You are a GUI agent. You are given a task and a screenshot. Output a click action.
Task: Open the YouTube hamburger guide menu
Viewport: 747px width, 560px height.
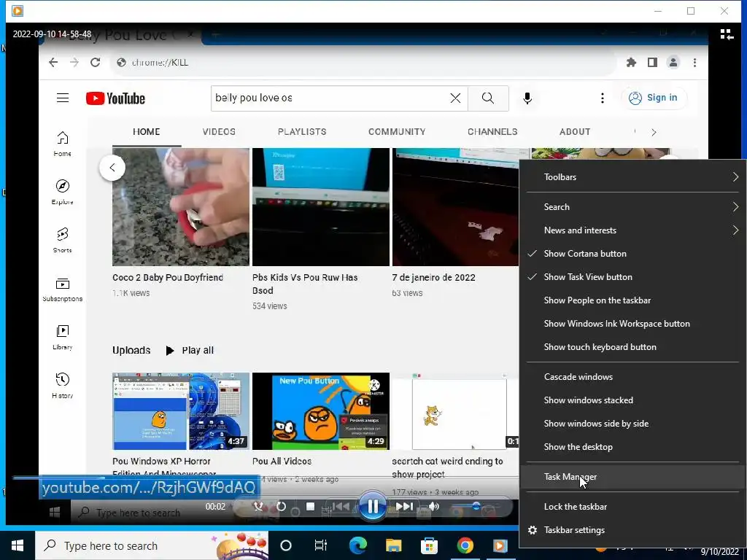point(63,98)
